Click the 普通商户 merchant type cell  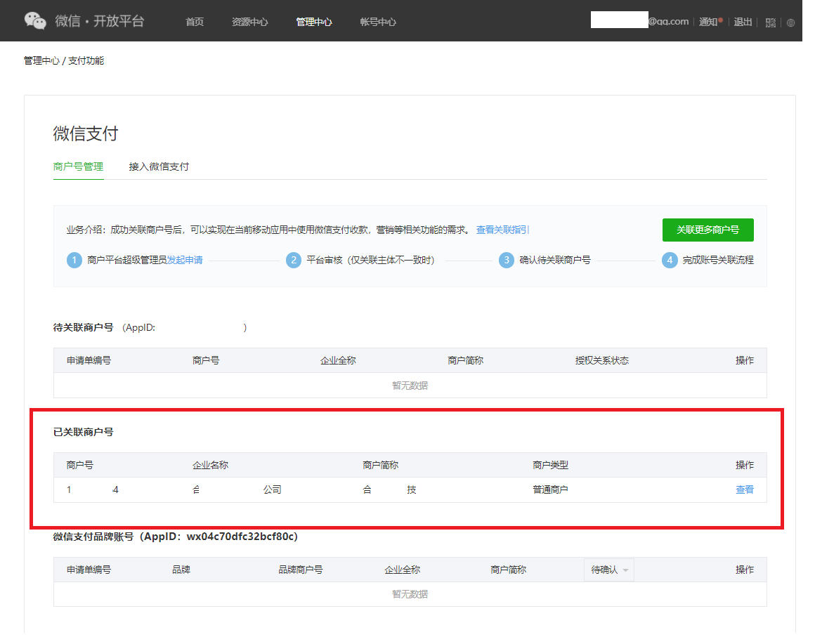pos(550,489)
